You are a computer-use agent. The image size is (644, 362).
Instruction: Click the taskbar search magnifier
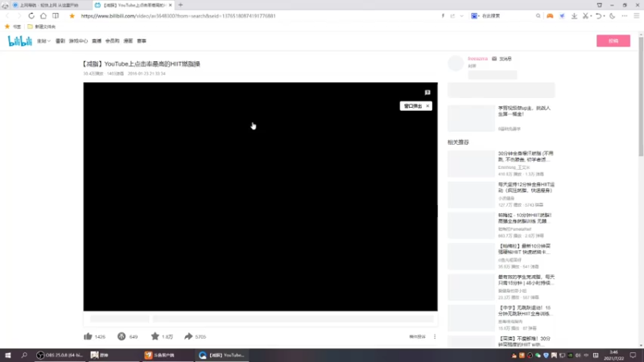[x=24, y=355]
